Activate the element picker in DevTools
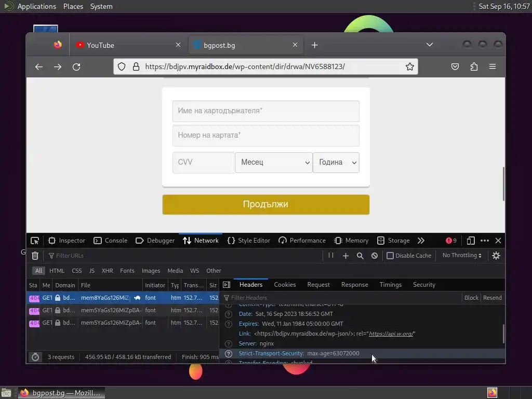The height and width of the screenshot is (399, 532). (35, 241)
